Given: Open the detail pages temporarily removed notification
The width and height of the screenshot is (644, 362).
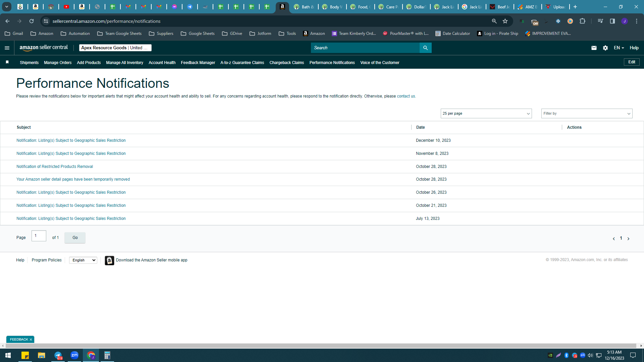Looking at the screenshot, I should (x=73, y=179).
